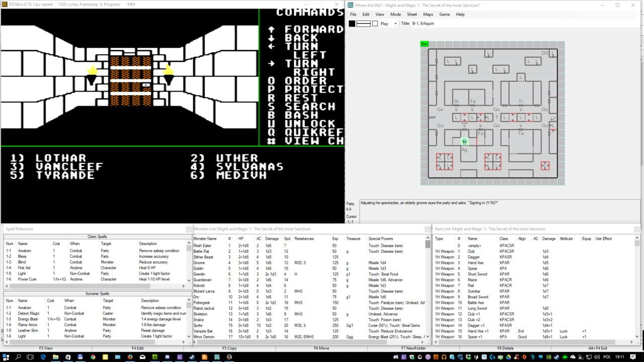Open the Maps menu
The image size is (644, 362).
pyautogui.click(x=428, y=14)
